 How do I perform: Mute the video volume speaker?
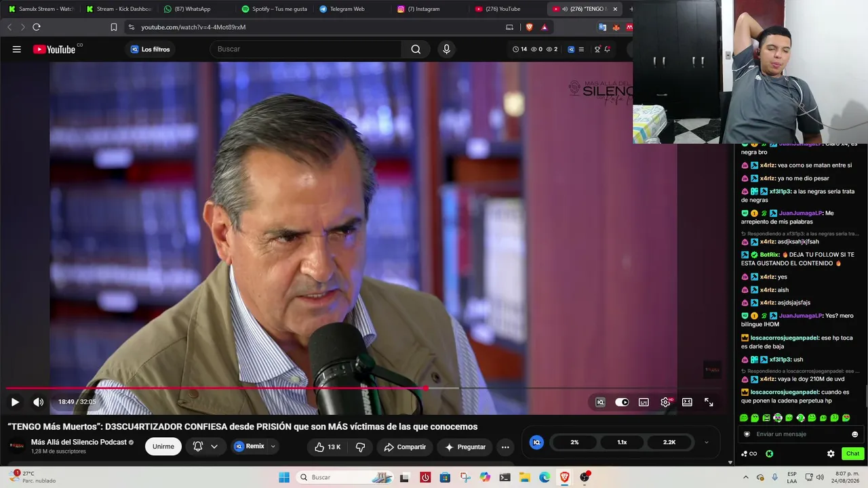39,402
